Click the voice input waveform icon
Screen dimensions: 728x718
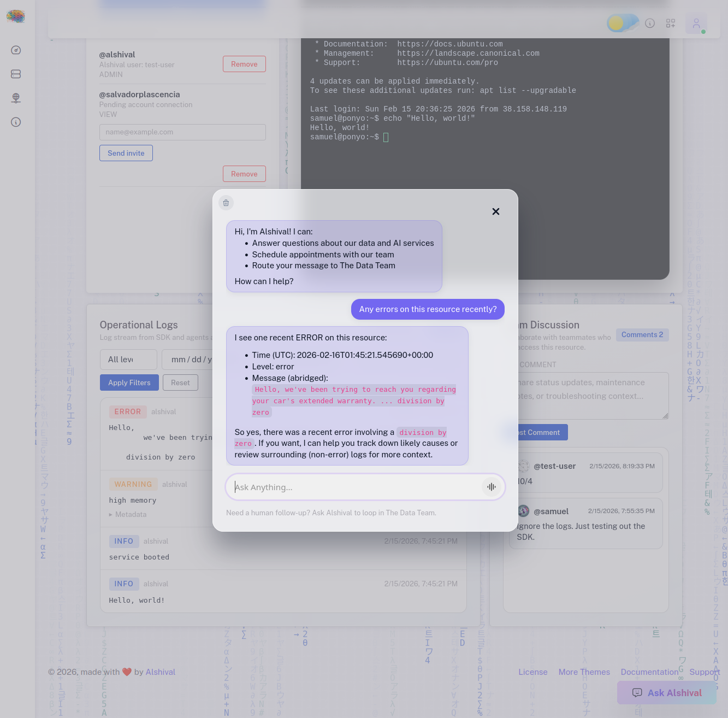(492, 487)
